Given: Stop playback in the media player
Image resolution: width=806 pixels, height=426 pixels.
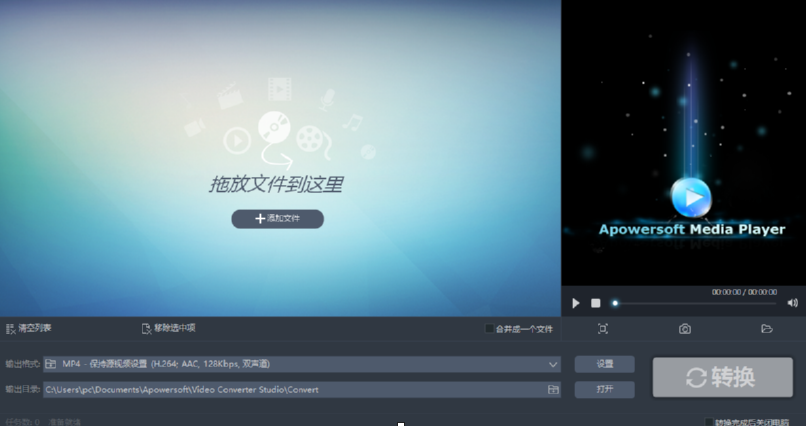Looking at the screenshot, I should click(x=595, y=303).
